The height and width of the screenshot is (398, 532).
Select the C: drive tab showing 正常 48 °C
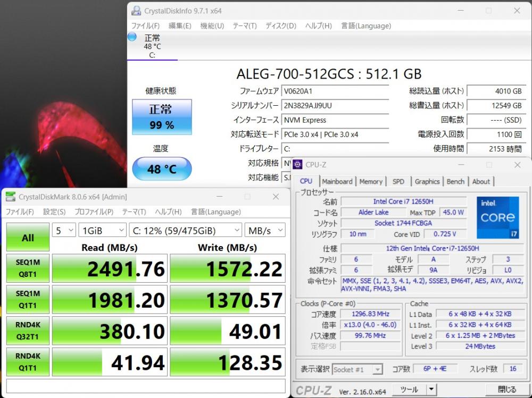(x=152, y=46)
